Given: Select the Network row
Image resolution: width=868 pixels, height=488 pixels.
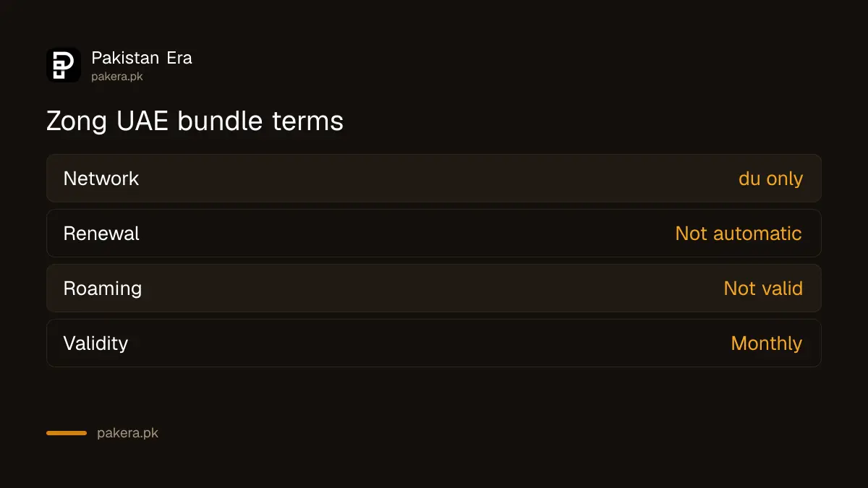Looking at the screenshot, I should coord(434,178).
